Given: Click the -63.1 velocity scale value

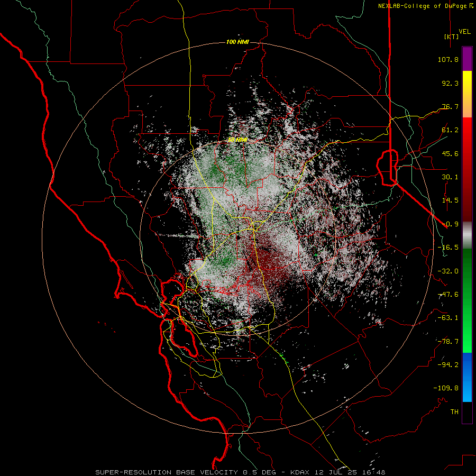Looking at the screenshot, I should 448,318.
